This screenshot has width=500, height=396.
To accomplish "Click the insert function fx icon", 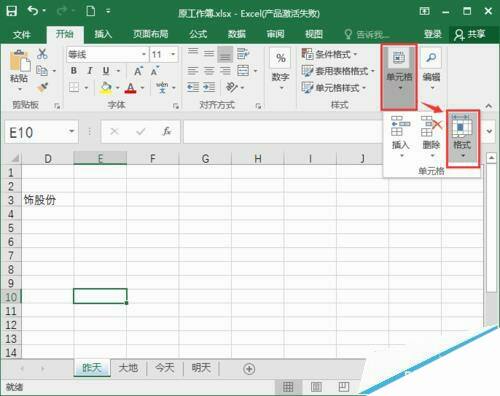I will point(166,131).
